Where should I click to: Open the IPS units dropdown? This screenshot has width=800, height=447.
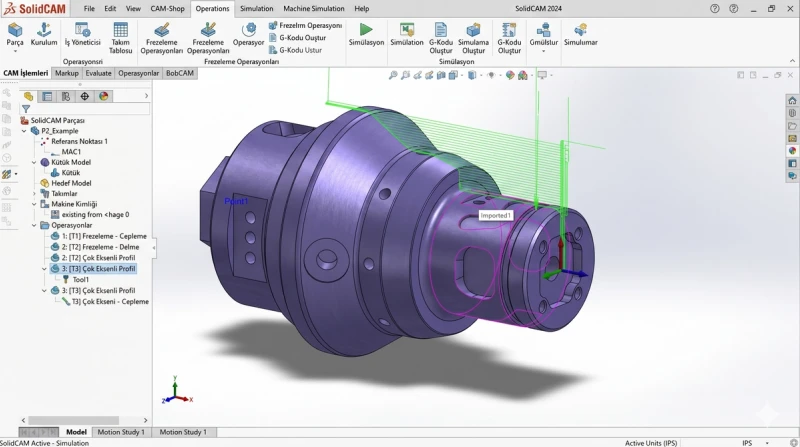[766, 443]
